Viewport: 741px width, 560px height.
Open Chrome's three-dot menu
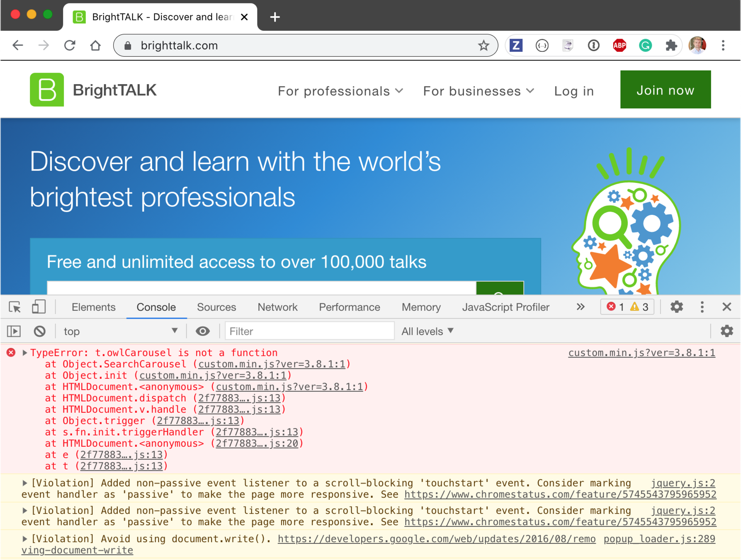click(723, 45)
